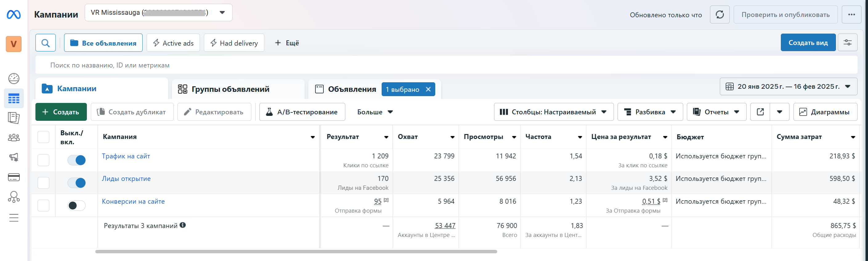Click the view settings sliders icon
Image resolution: width=868 pixels, height=261 pixels.
(847, 43)
